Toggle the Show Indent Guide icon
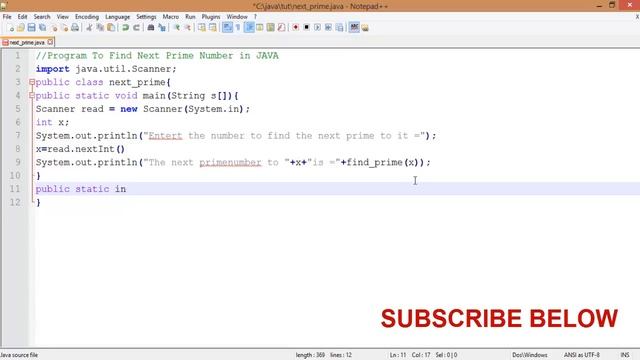The width and height of the screenshot is (640, 360). 249,28
